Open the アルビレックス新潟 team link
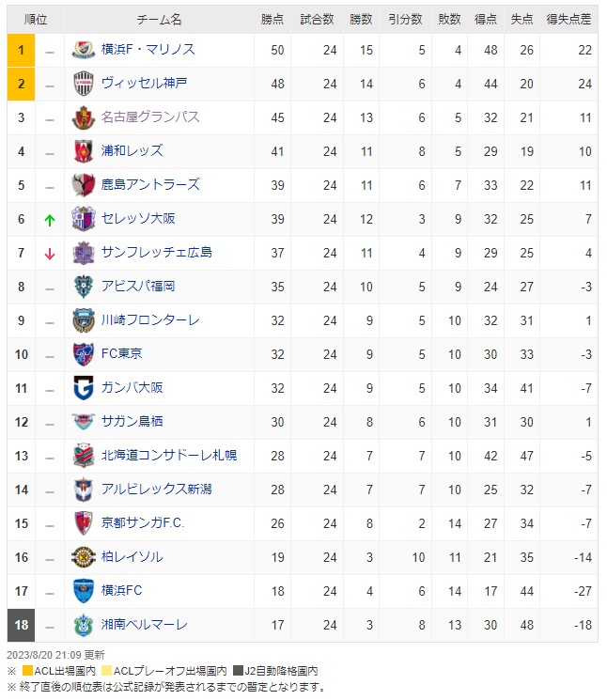 click(x=157, y=490)
